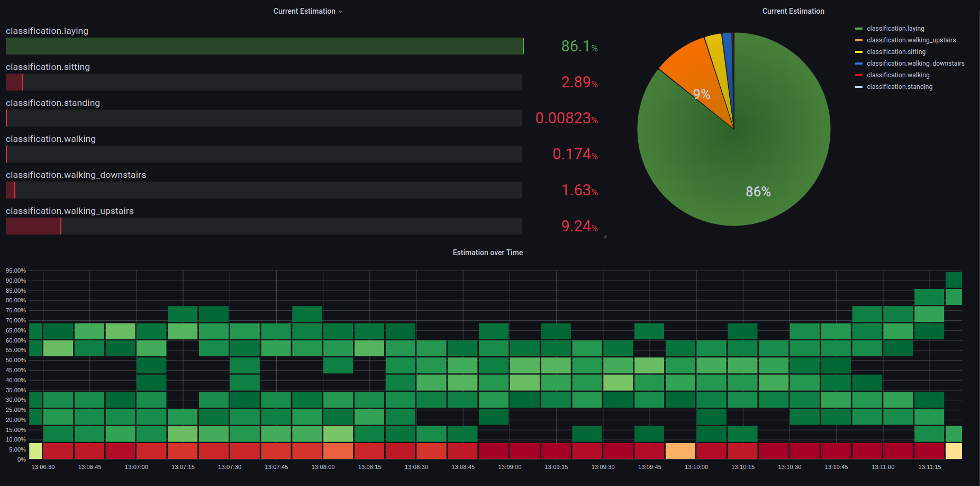Image resolution: width=980 pixels, height=486 pixels.
Task: Toggle classification.sitting series in legend
Action: (896, 52)
